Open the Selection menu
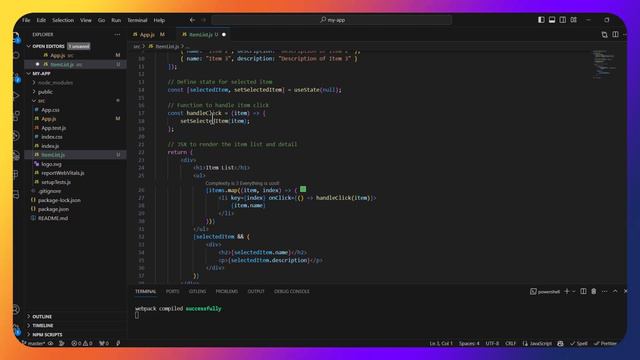This screenshot has width=640, height=360. coord(63,20)
